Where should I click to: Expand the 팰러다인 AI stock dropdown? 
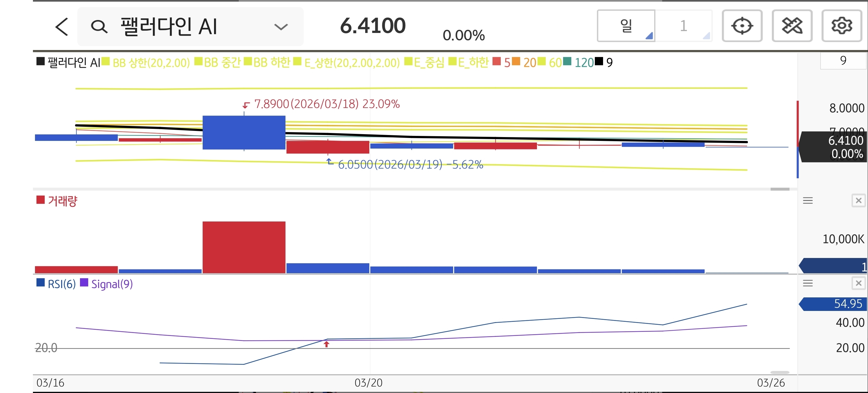(281, 27)
